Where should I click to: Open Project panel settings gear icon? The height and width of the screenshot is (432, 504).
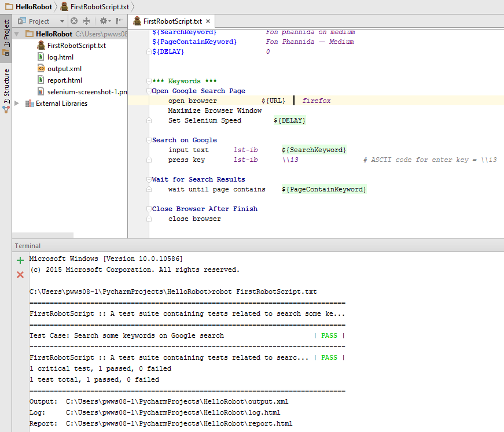(105, 21)
